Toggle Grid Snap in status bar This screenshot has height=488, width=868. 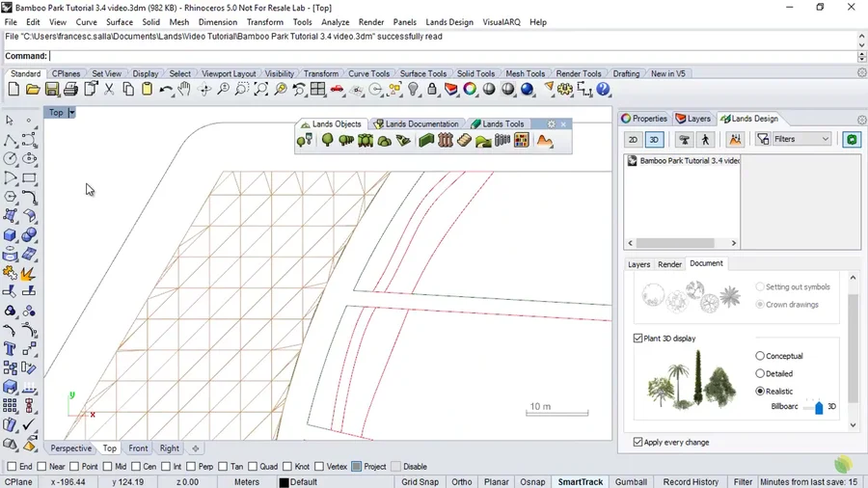[x=420, y=482]
